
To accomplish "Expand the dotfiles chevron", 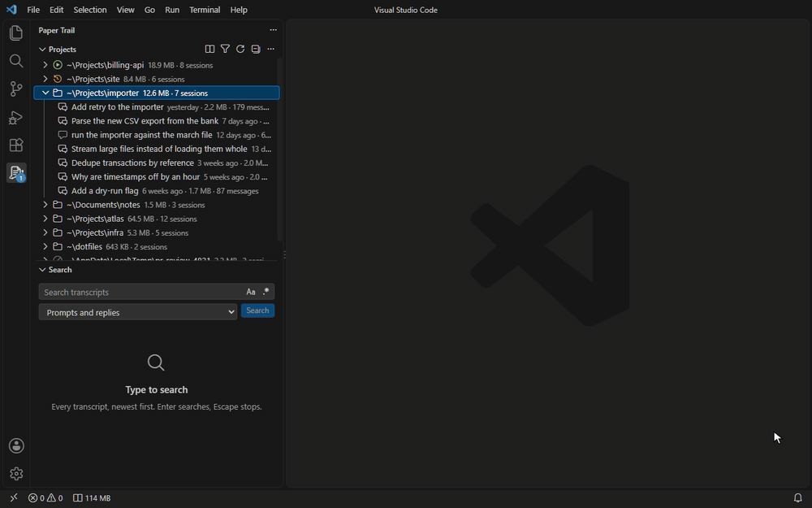I will pos(45,247).
